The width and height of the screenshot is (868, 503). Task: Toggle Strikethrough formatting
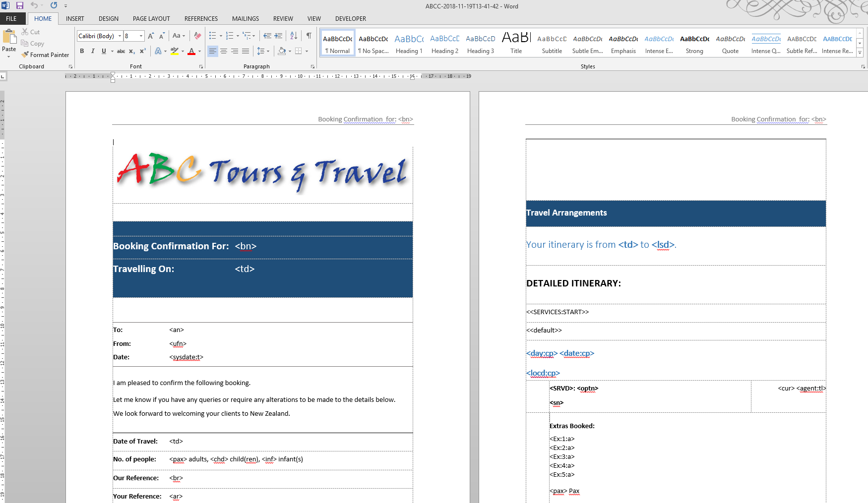[121, 51]
